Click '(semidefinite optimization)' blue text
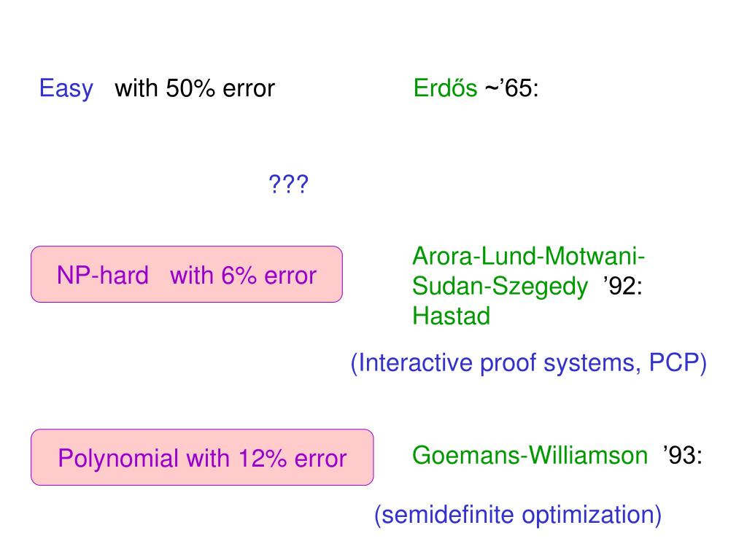This screenshot has height=560, width=747. point(518,516)
